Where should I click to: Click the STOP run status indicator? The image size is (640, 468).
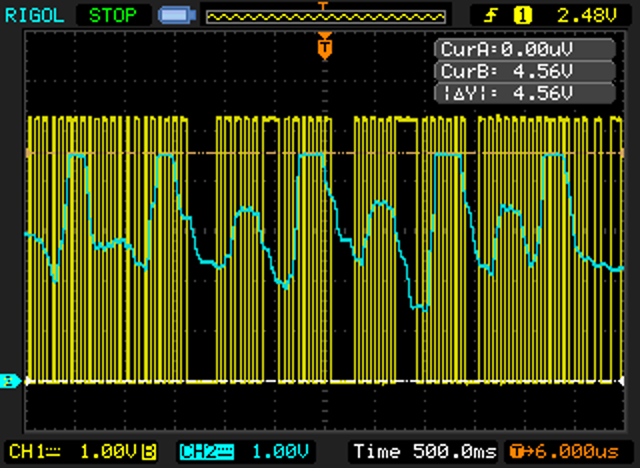(x=113, y=16)
